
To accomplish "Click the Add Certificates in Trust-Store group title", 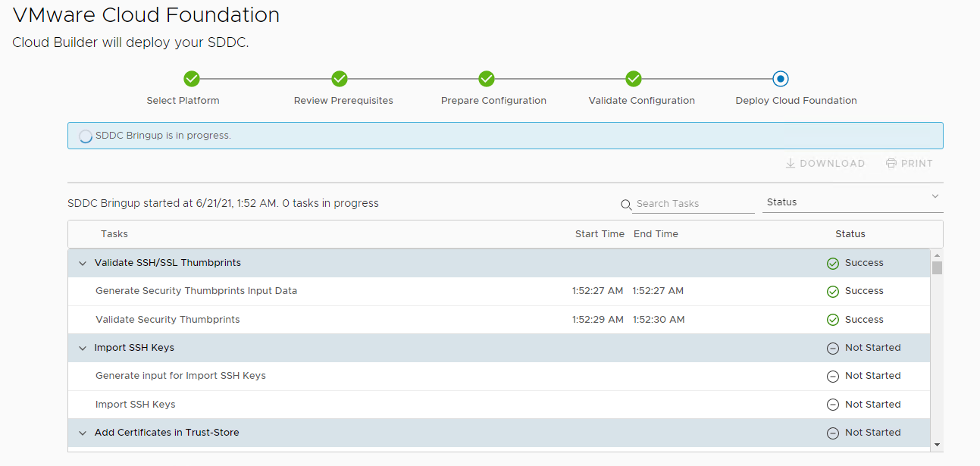I will [167, 433].
